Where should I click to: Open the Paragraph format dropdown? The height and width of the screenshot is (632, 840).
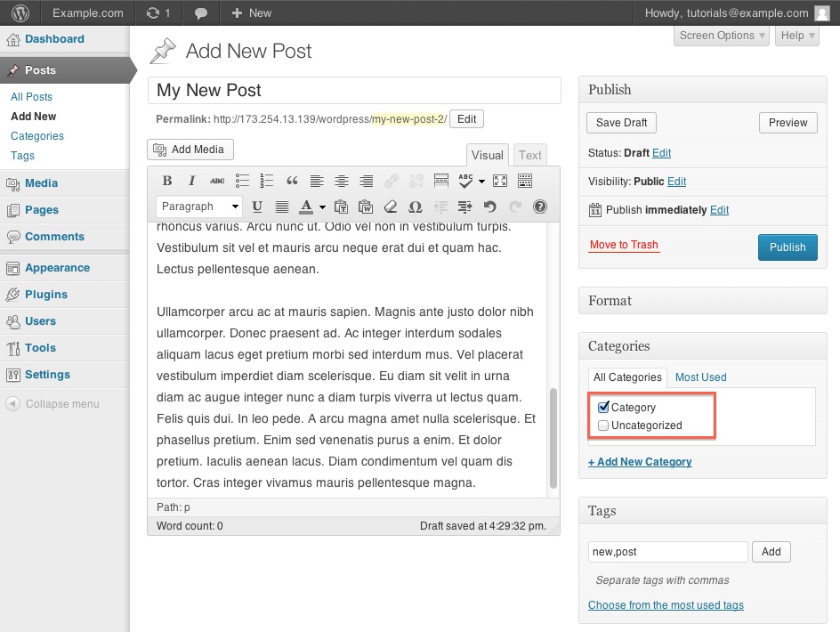click(x=199, y=207)
